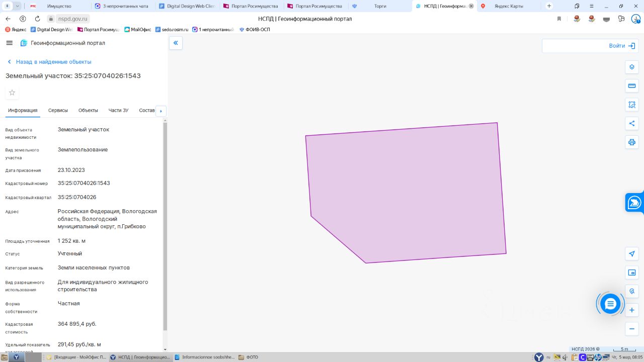Activate the ruler measurement tool
Screen dimensions: 644x362
[x=632, y=85]
